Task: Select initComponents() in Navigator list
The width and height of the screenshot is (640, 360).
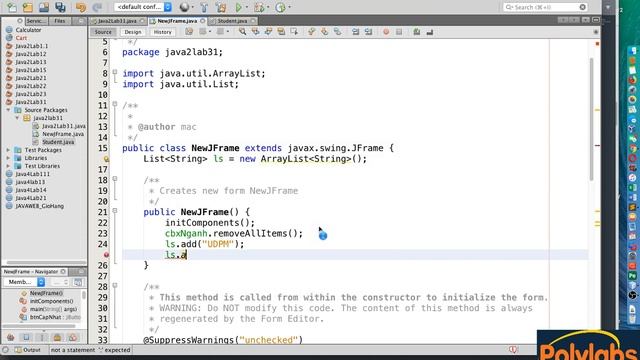Action: [51, 301]
